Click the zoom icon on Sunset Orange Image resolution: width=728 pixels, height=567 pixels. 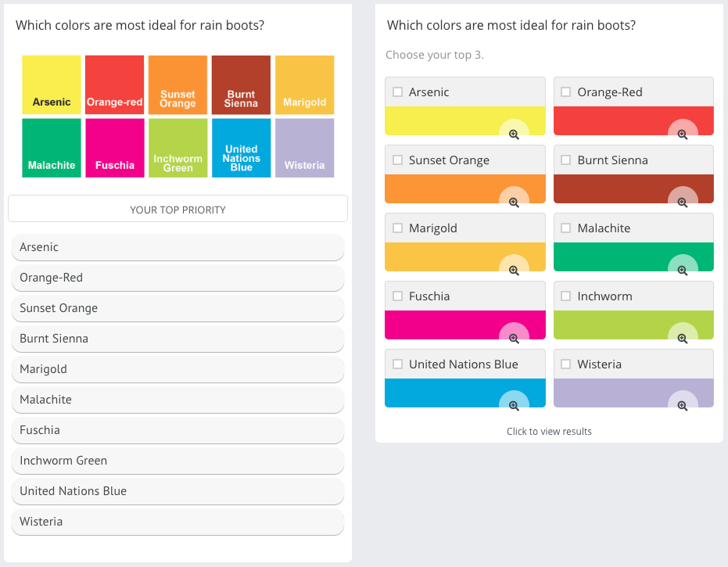(514, 203)
